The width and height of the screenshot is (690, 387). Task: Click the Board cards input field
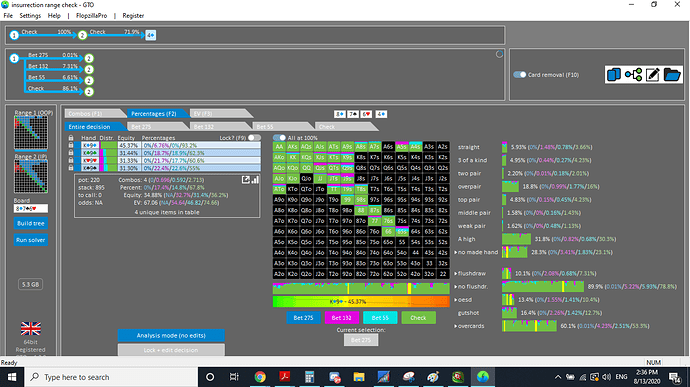click(31, 208)
